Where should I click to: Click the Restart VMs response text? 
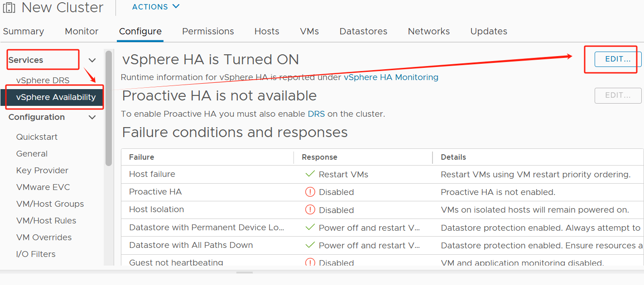tap(343, 174)
